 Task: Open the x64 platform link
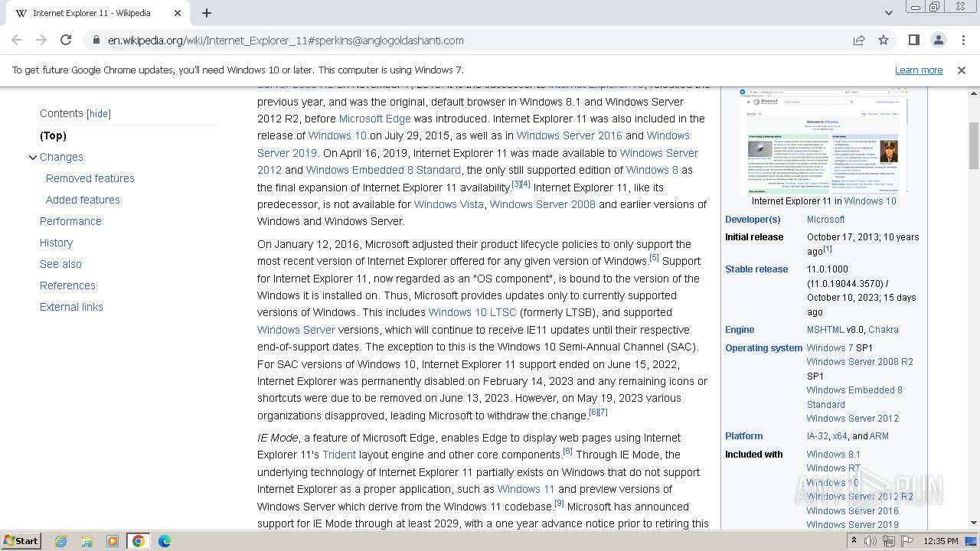point(840,436)
